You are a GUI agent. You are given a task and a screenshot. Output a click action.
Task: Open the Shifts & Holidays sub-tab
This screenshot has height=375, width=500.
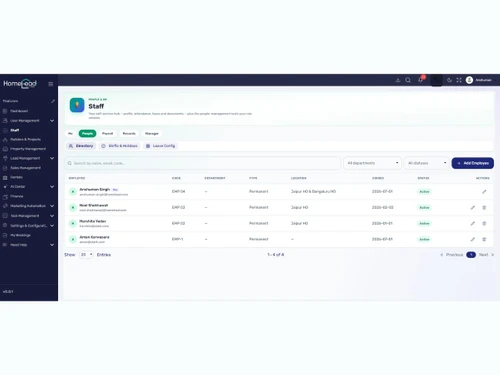tap(120, 146)
